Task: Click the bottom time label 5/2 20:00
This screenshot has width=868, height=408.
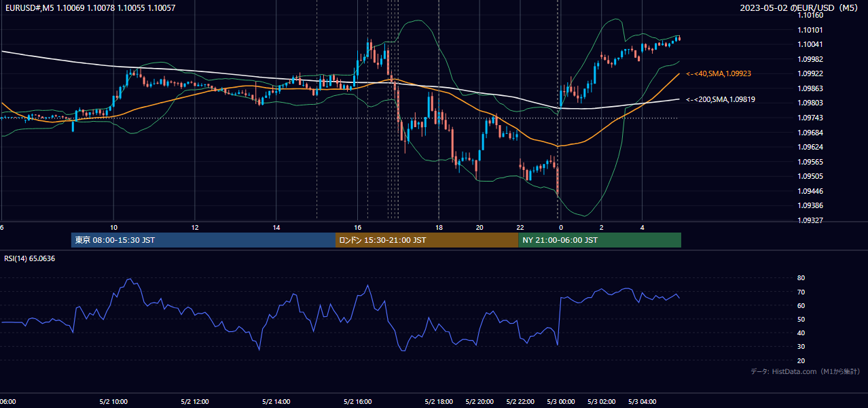Action: [x=480, y=402]
